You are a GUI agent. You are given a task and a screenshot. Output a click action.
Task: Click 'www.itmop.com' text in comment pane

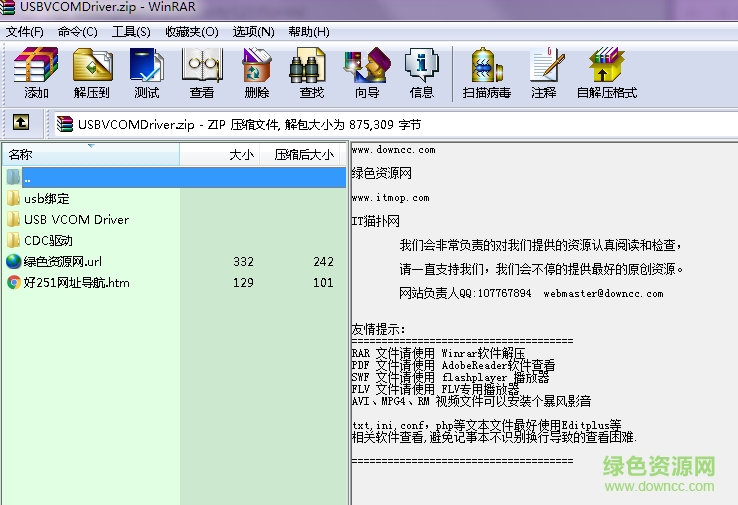390,198
